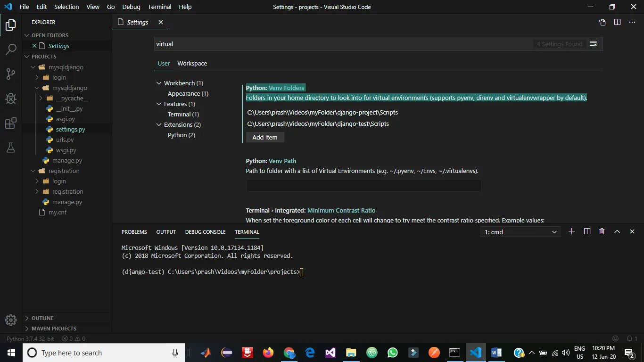644x362 pixels.
Task: Open Settings JSON icon in editor toolbar
Action: 602,22
